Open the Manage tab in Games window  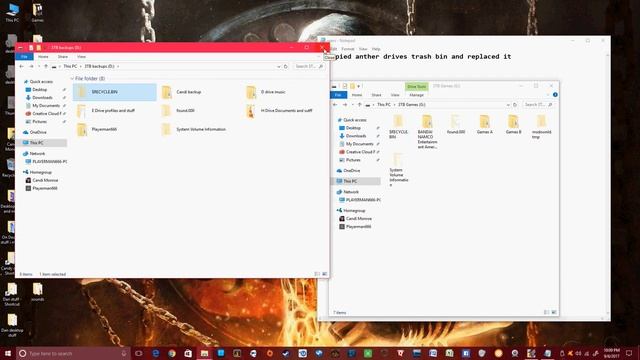(416, 95)
